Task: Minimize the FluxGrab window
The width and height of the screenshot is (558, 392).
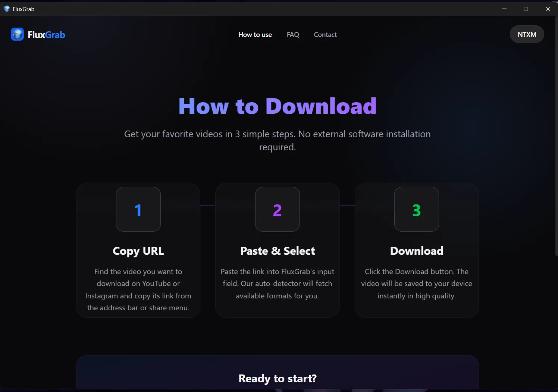Action: (x=504, y=9)
